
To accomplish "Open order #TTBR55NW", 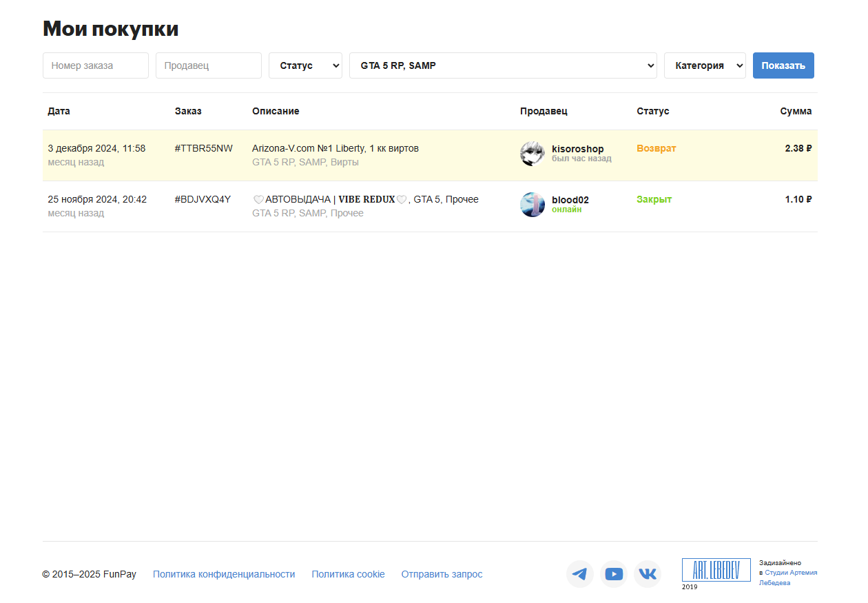I will click(x=204, y=148).
